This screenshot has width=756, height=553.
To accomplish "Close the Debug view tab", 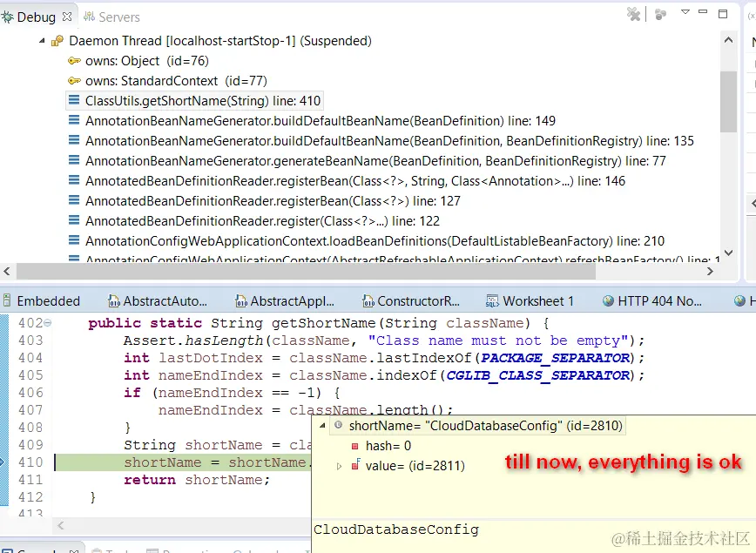I will pyautogui.click(x=67, y=17).
